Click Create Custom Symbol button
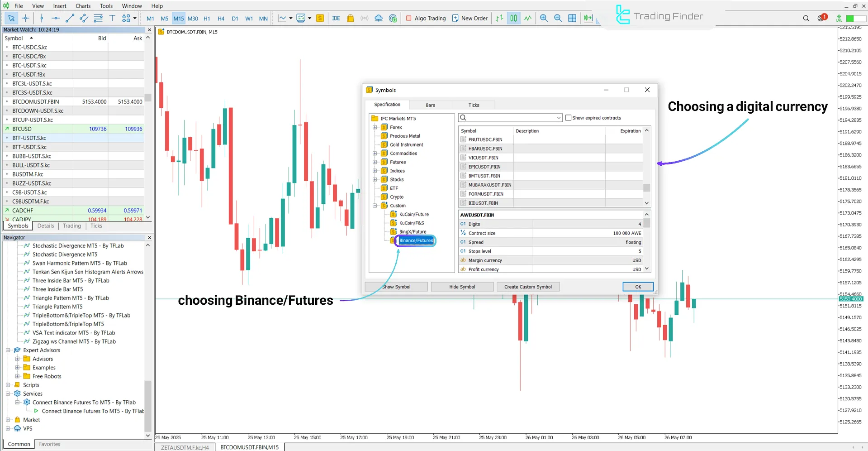Viewport: 868px width, 451px height. [x=528, y=287]
